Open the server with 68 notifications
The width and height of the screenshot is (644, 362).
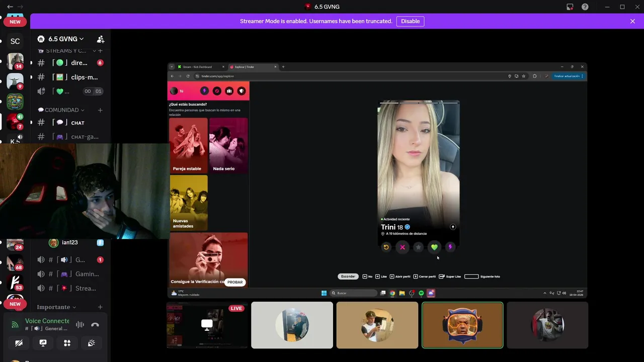(x=15, y=262)
